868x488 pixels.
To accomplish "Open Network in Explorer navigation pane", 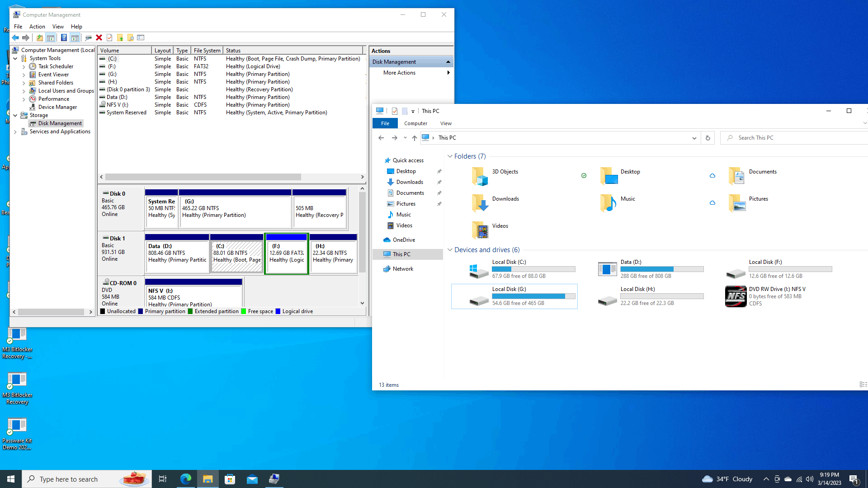I will coord(402,269).
